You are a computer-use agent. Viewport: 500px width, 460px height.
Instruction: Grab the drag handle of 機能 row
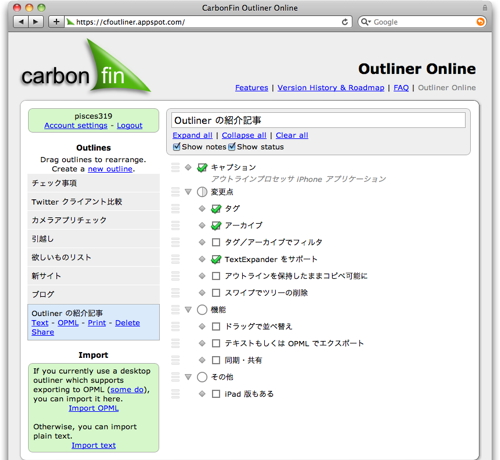[x=175, y=310]
